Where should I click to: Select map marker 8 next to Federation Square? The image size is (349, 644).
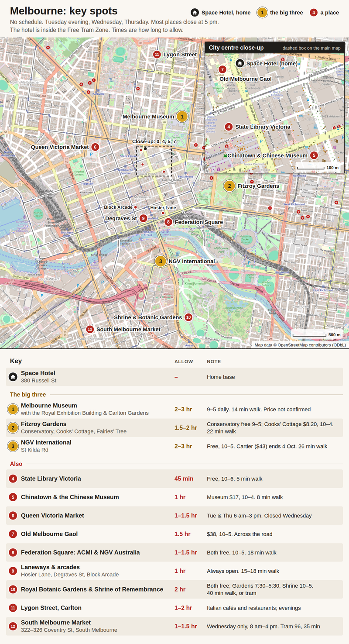[168, 222]
